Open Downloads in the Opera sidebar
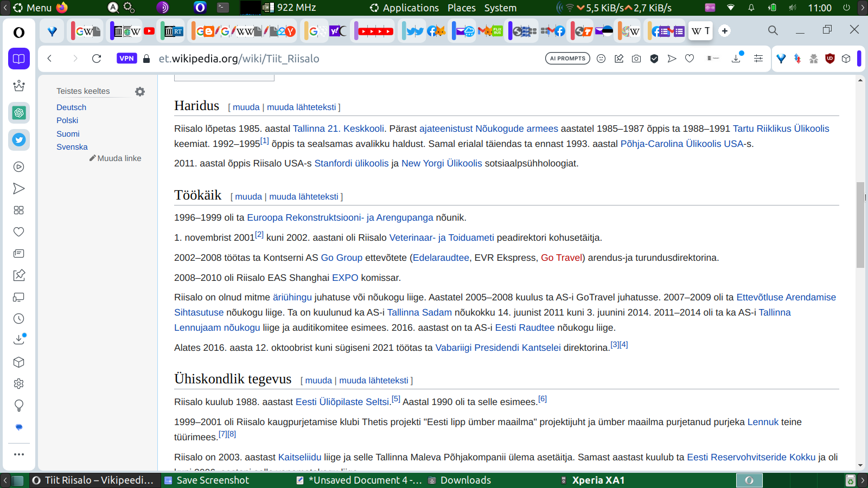This screenshot has width=868, height=488. coord(19,340)
